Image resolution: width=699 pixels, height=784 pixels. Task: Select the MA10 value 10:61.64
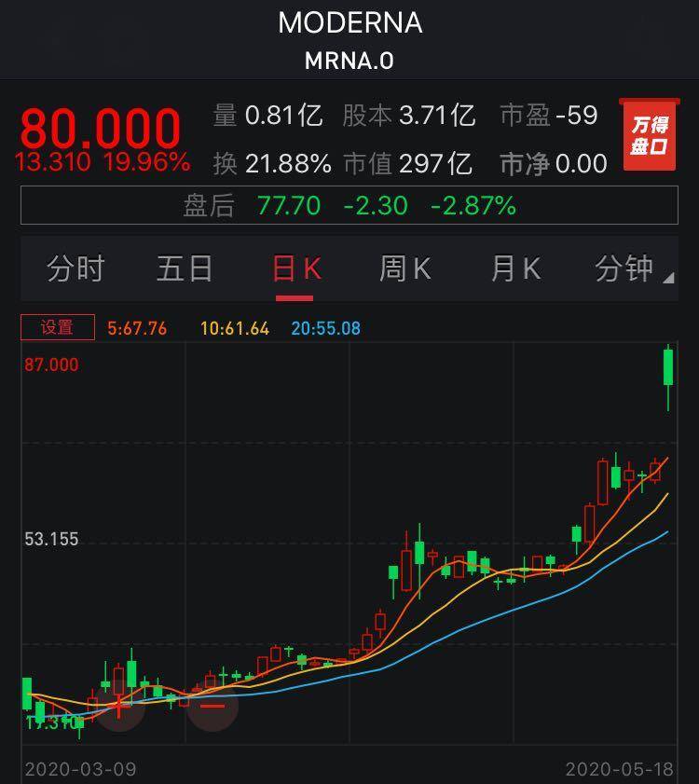[x=235, y=328]
